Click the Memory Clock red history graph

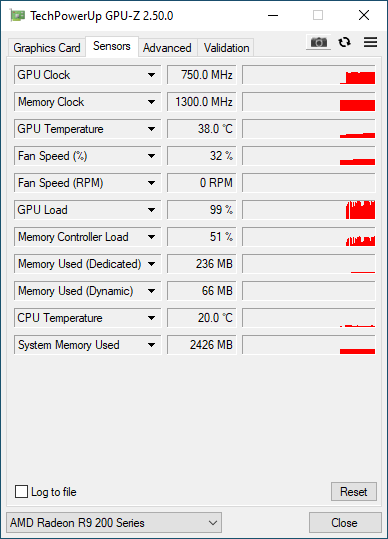click(309, 102)
